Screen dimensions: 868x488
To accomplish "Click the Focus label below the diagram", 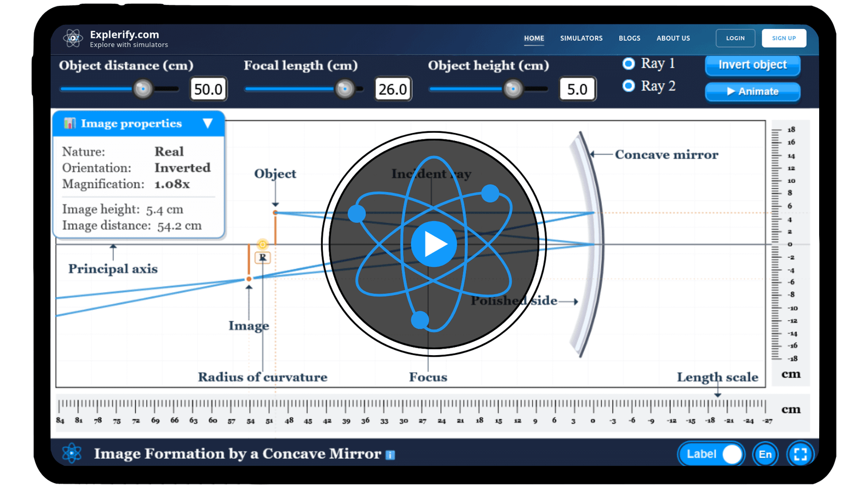I will click(428, 377).
